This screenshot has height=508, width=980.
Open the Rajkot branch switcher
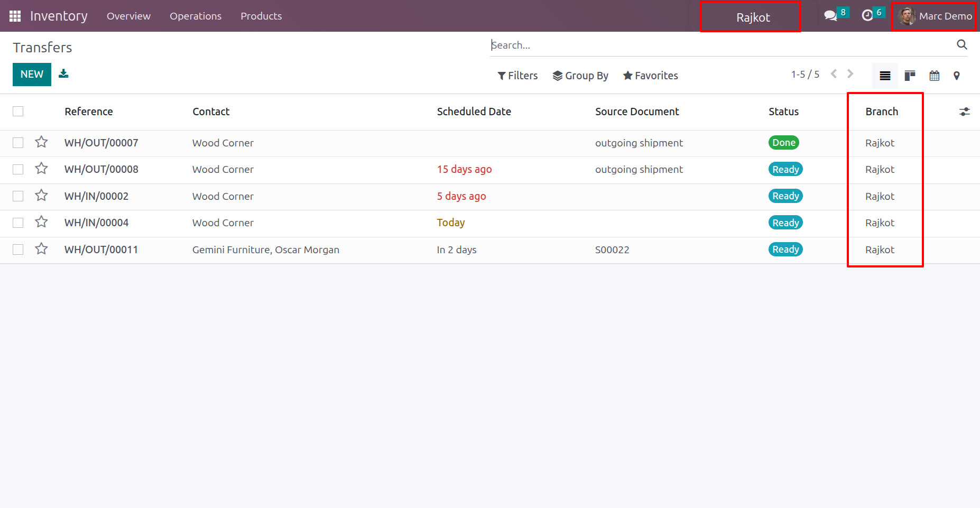[x=753, y=17]
